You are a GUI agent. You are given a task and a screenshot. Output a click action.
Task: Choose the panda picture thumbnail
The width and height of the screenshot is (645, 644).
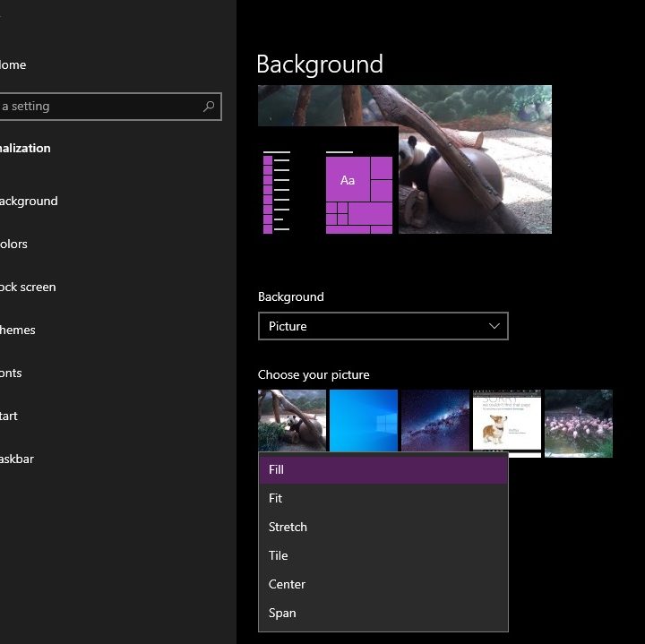[292, 420]
